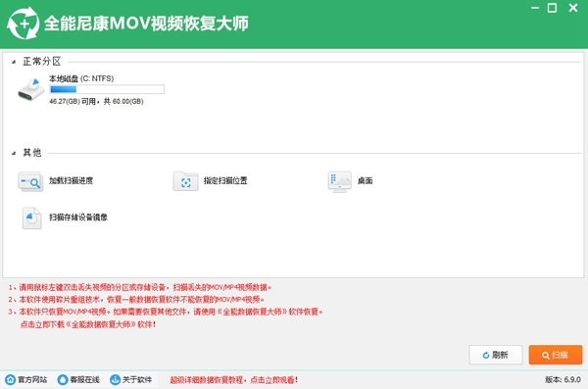Viewport: 588px width, 389px height.
Task: Click the 桌面 label
Action: [365, 181]
